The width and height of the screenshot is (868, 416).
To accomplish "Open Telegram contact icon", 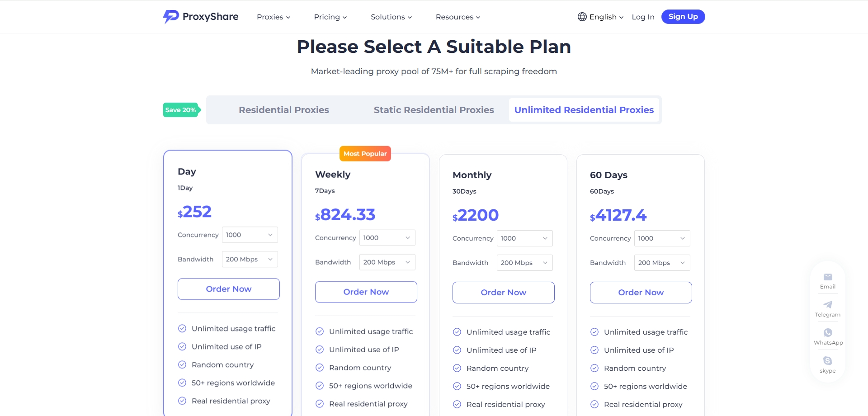I will [828, 305].
